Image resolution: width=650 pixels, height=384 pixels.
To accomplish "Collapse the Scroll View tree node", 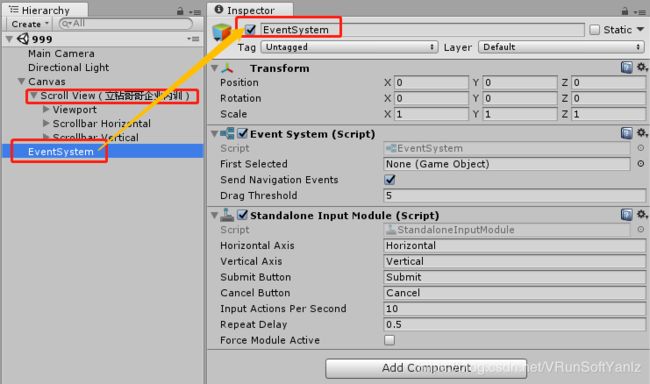I will [34, 95].
